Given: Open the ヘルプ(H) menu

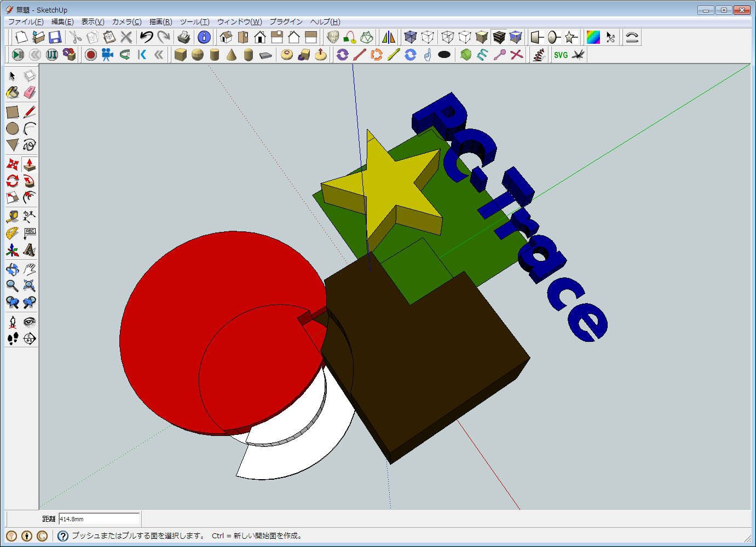Looking at the screenshot, I should pos(325,22).
